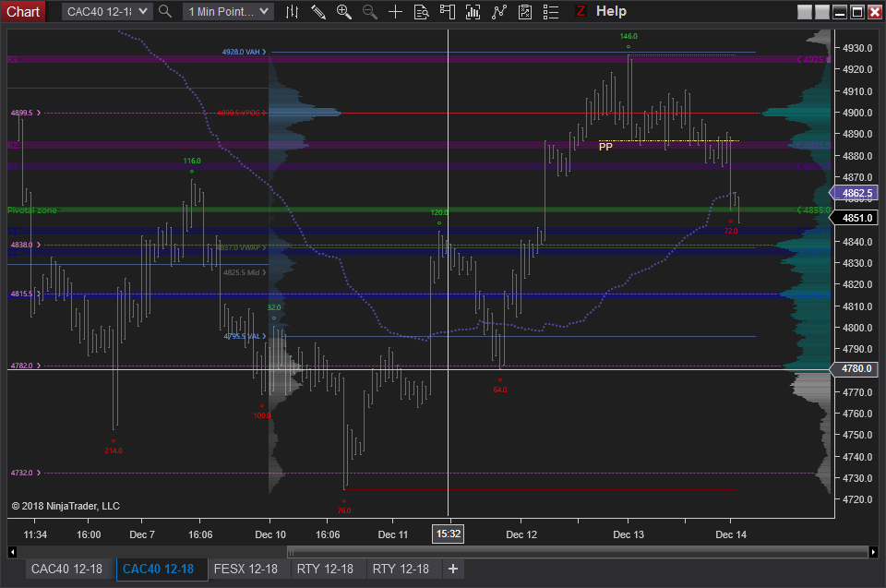Image resolution: width=886 pixels, height=588 pixels.
Task: Click the red Z toolbar icon
Action: click(581, 11)
